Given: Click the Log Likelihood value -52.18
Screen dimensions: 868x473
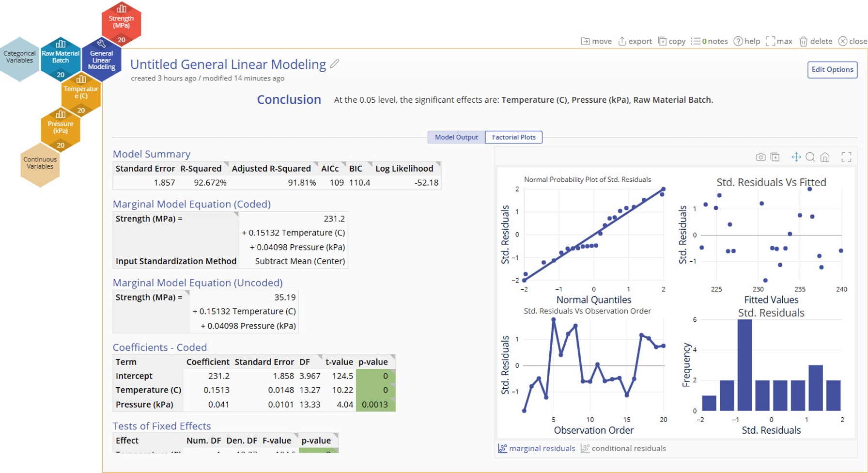Looking at the screenshot, I should tap(426, 183).
